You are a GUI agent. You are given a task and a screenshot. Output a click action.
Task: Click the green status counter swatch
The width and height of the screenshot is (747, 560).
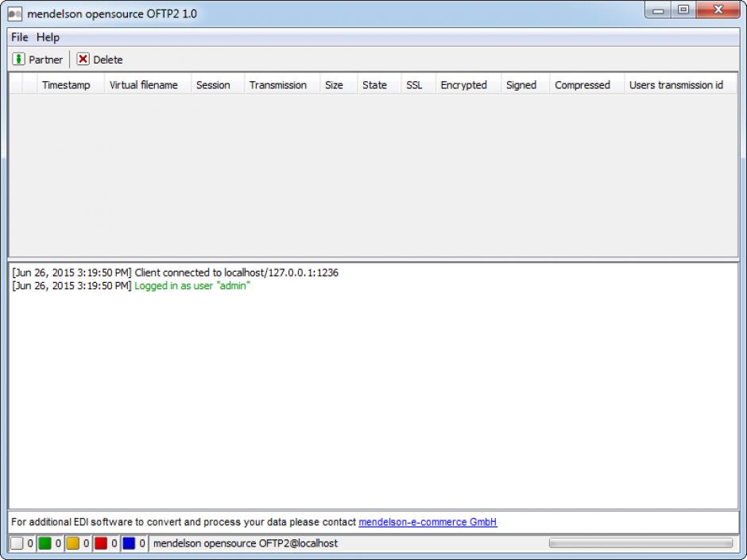pyautogui.click(x=45, y=543)
